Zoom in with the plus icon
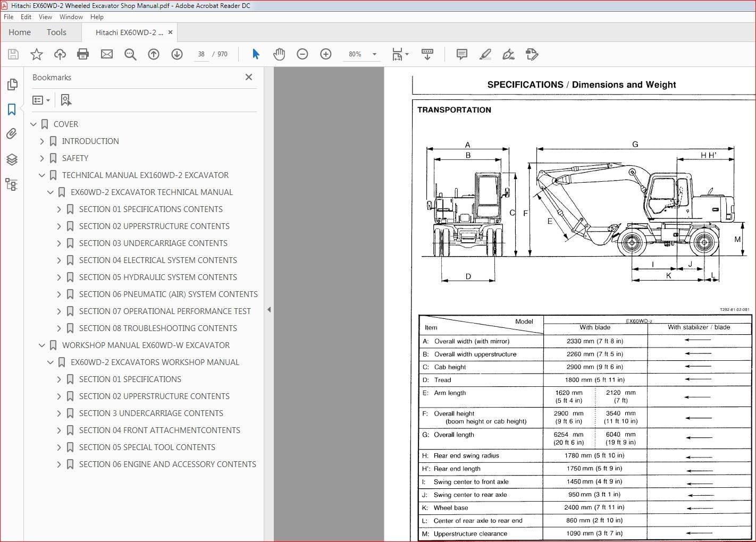Viewport: 756px width, 542px height. coord(326,54)
